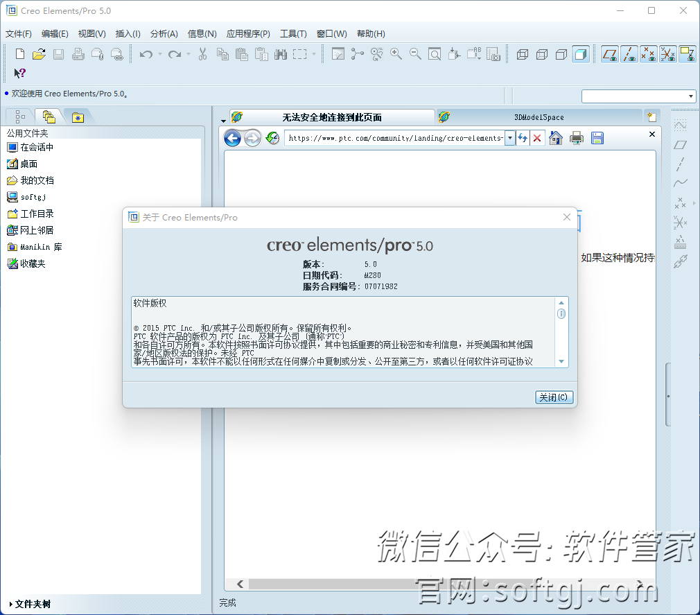Toggle Shading display mode icon

coord(581,55)
